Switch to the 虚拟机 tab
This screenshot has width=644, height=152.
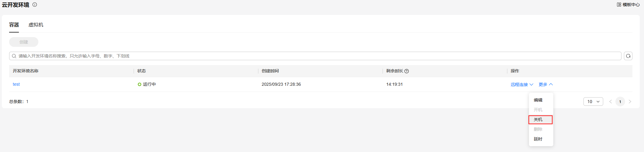click(x=36, y=25)
